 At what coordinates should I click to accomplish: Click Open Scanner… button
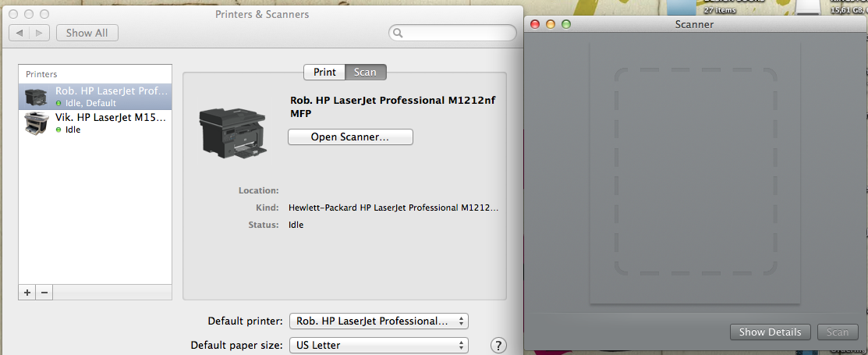(350, 137)
